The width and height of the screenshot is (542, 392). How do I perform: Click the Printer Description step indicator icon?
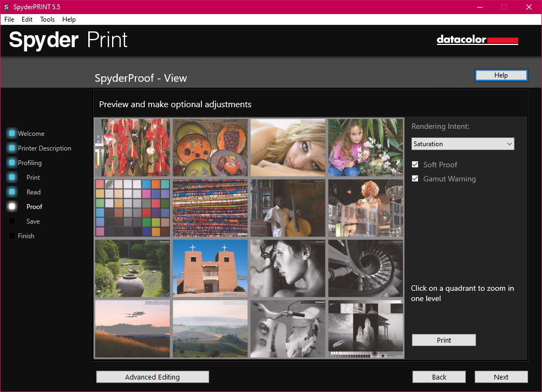[x=12, y=148]
